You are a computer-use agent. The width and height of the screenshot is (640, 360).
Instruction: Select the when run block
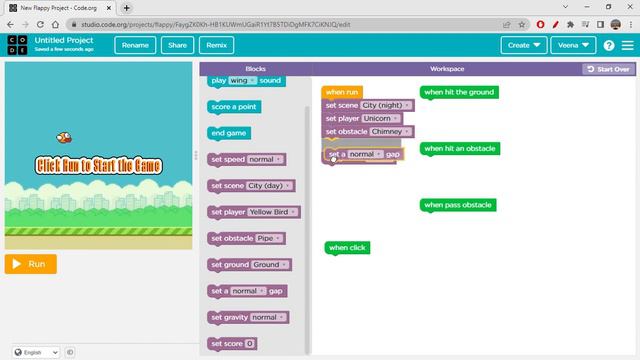click(x=342, y=92)
